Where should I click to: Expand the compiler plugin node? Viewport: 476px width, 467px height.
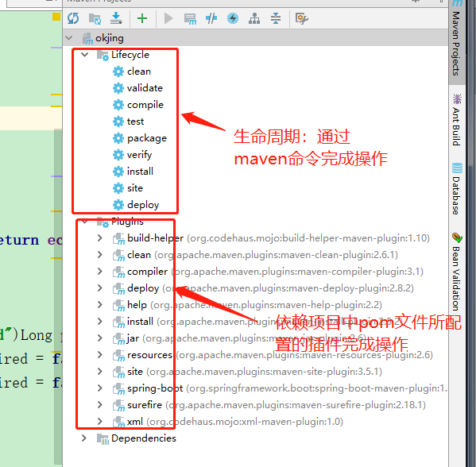tap(100, 272)
